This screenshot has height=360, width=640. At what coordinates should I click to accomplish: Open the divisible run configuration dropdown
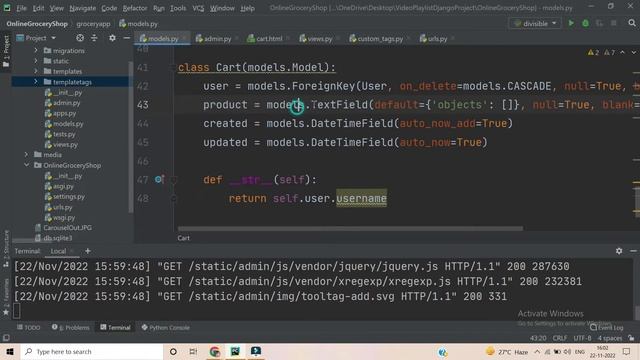pyautogui.click(x=535, y=24)
